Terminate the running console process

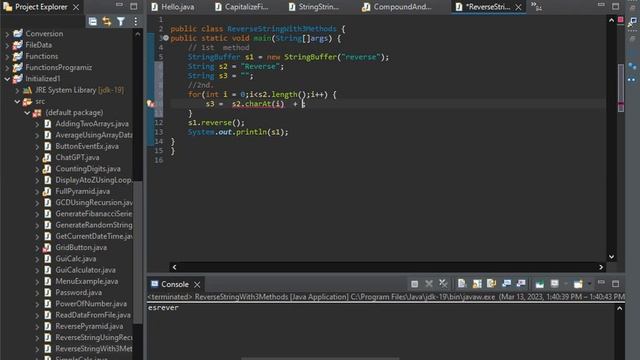click(414, 284)
